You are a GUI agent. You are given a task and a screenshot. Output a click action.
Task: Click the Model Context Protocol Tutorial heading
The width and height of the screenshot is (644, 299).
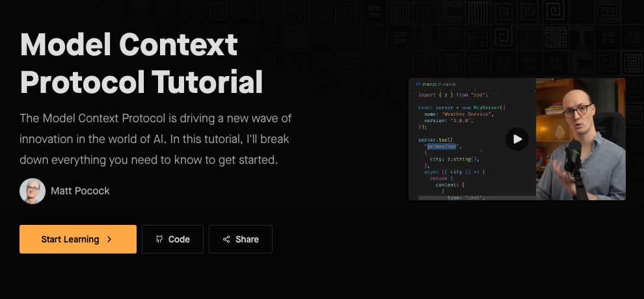(142, 63)
